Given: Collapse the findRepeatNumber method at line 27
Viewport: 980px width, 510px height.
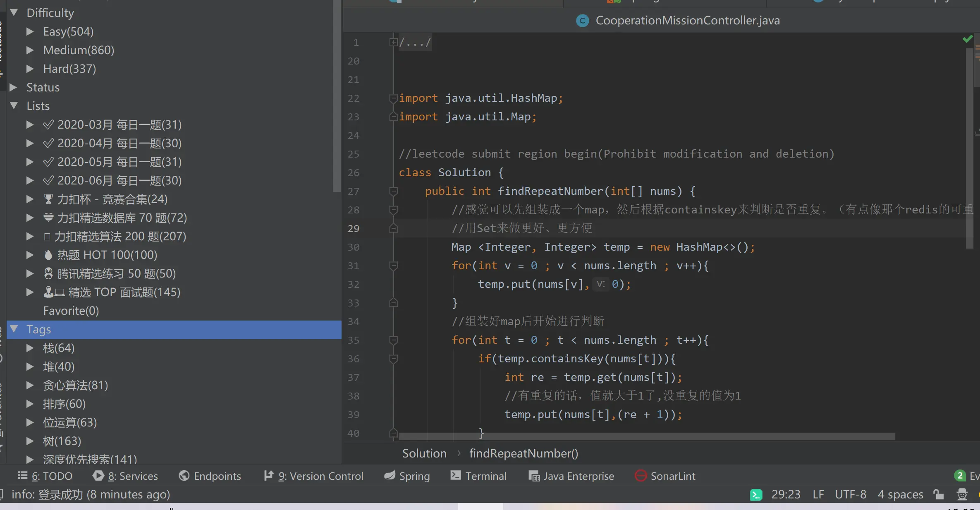Looking at the screenshot, I should (393, 191).
